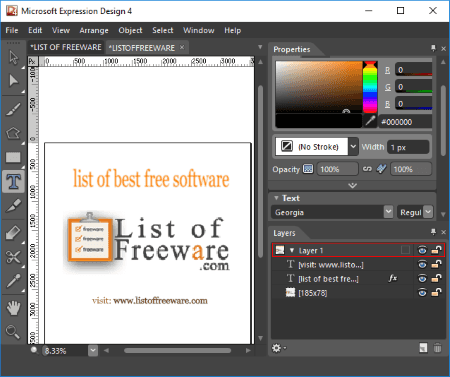
Task: Click the paint bucket icon beside opacity
Action: point(382,169)
